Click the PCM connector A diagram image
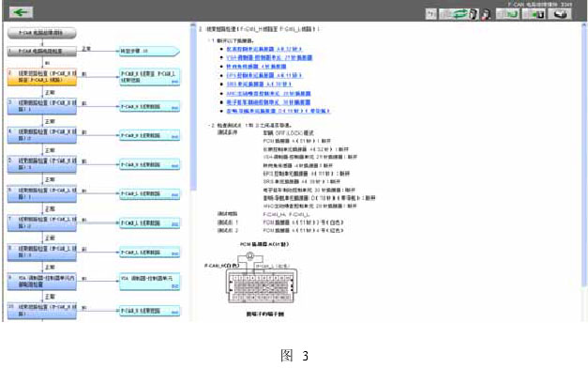 coord(262,277)
